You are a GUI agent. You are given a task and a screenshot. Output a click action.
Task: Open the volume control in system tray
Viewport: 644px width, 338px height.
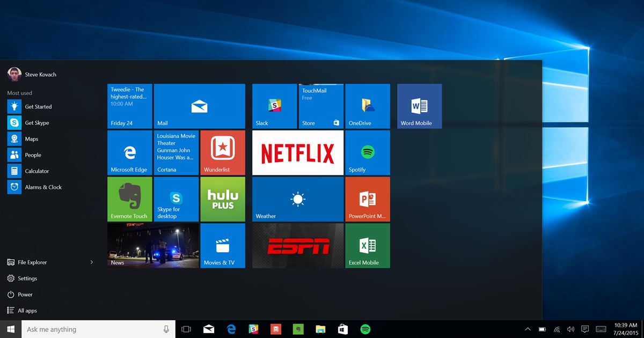click(570, 329)
